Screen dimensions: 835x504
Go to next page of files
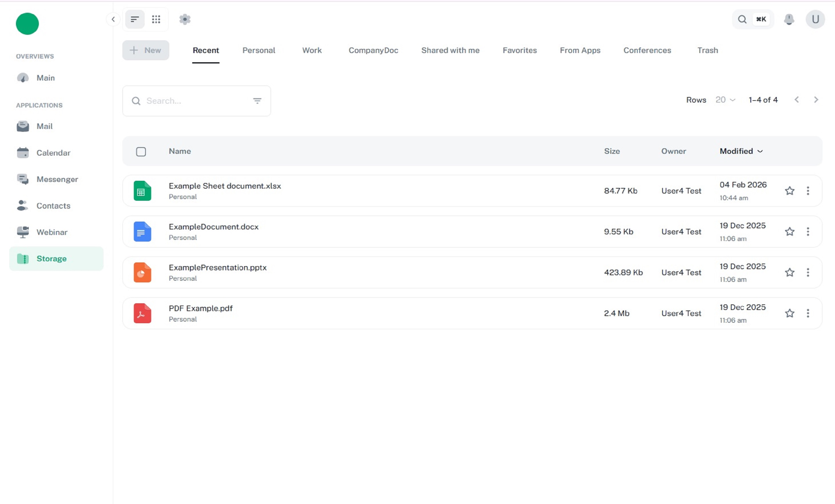point(816,100)
